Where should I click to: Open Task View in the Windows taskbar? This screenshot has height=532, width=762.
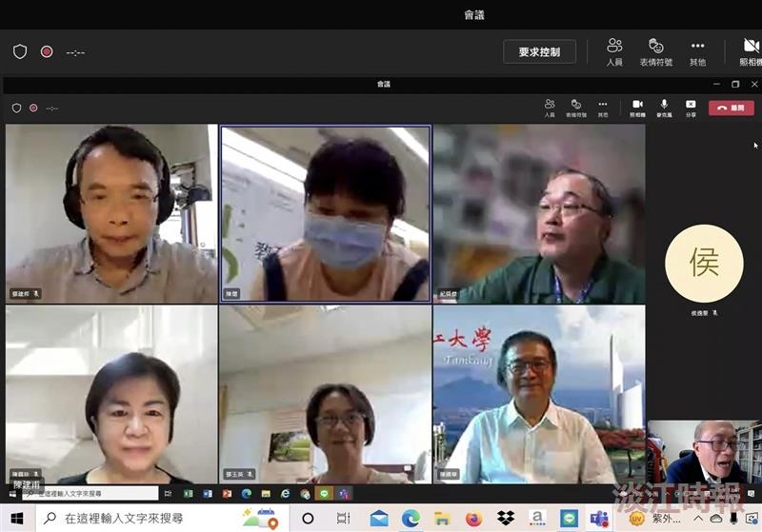[x=343, y=519]
